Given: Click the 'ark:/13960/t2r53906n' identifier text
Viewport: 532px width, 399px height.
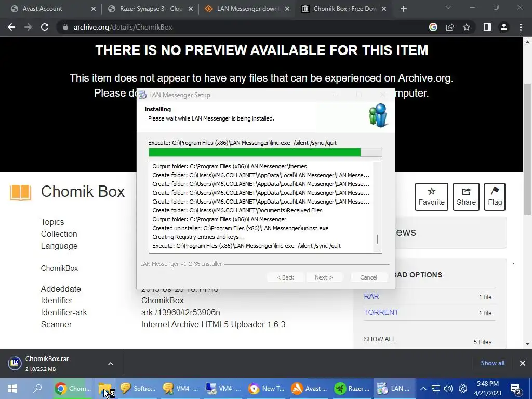Looking at the screenshot, I should [180, 312].
